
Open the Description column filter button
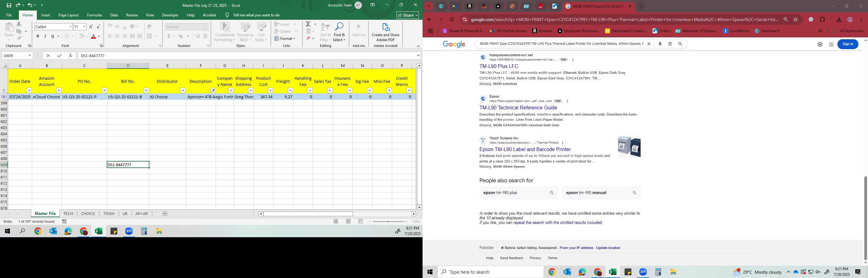tap(213, 90)
